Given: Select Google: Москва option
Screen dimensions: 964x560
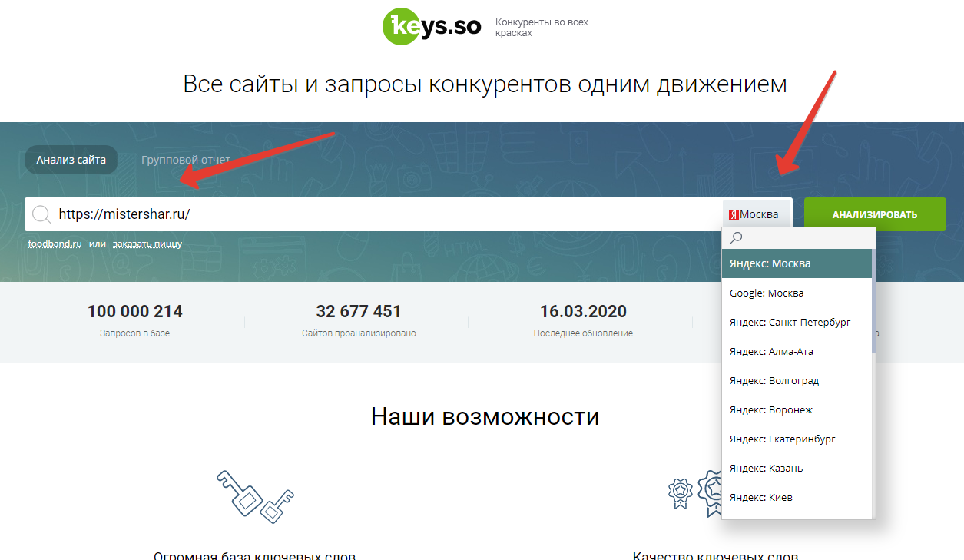Looking at the screenshot, I should click(x=797, y=293).
